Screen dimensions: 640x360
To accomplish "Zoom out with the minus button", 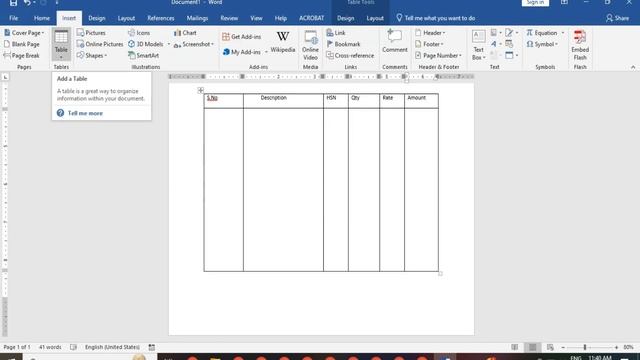I will [563, 347].
